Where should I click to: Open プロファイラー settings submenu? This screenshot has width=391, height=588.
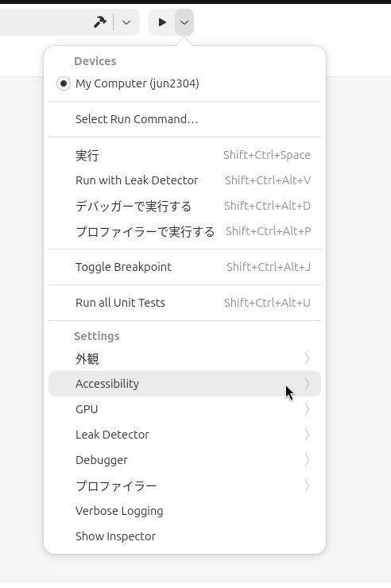pyautogui.click(x=184, y=485)
